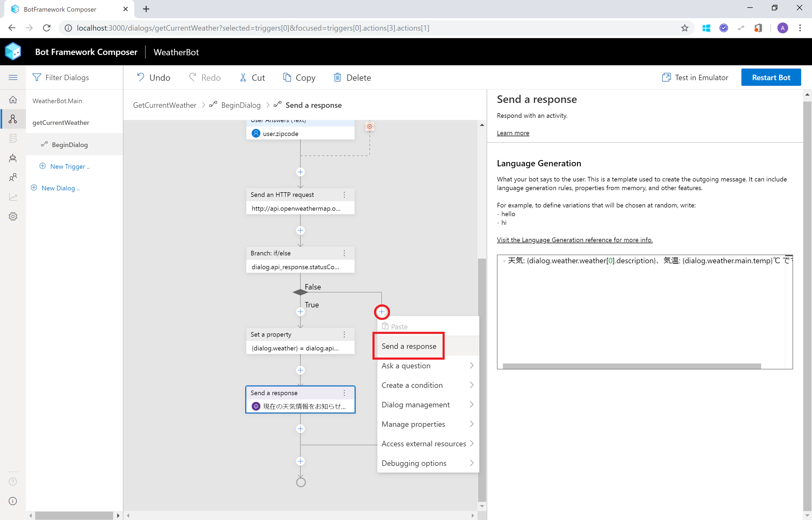
Task: Expand Ask a question submenu
Action: [x=428, y=366]
